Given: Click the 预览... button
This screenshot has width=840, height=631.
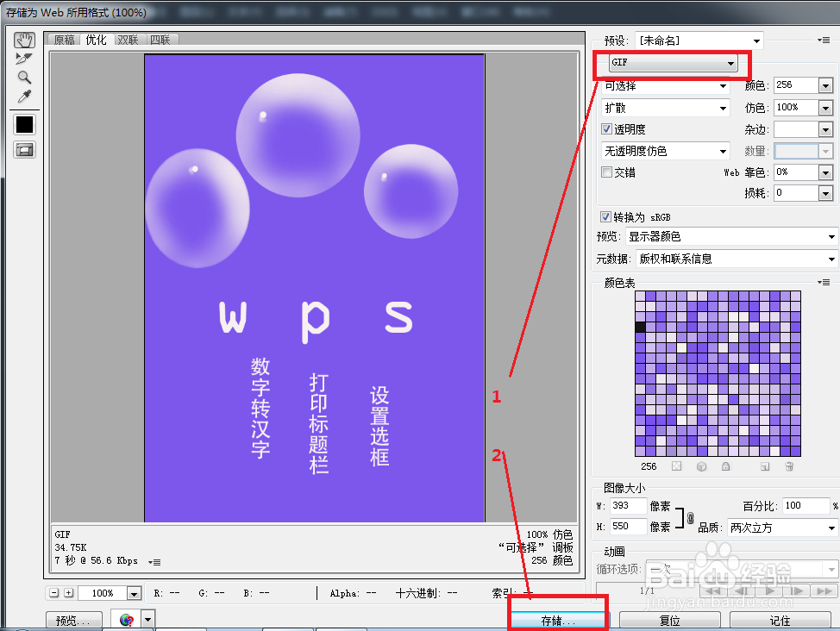Looking at the screenshot, I should tap(74, 621).
